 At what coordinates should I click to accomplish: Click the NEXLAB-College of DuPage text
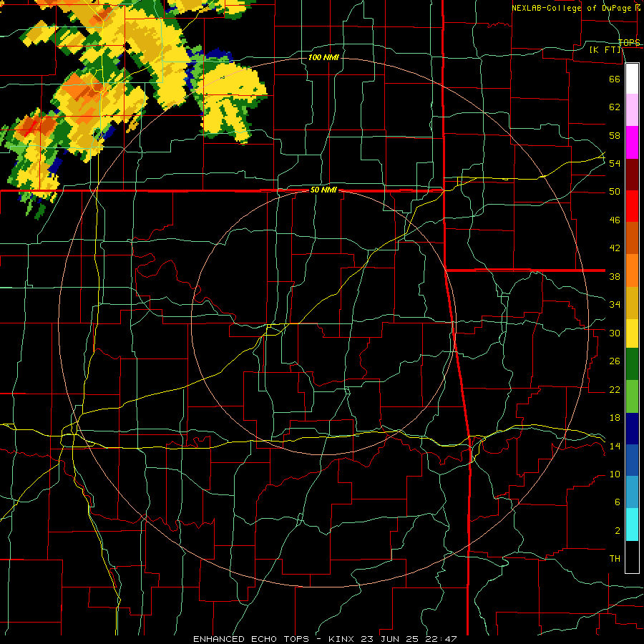tap(572, 8)
